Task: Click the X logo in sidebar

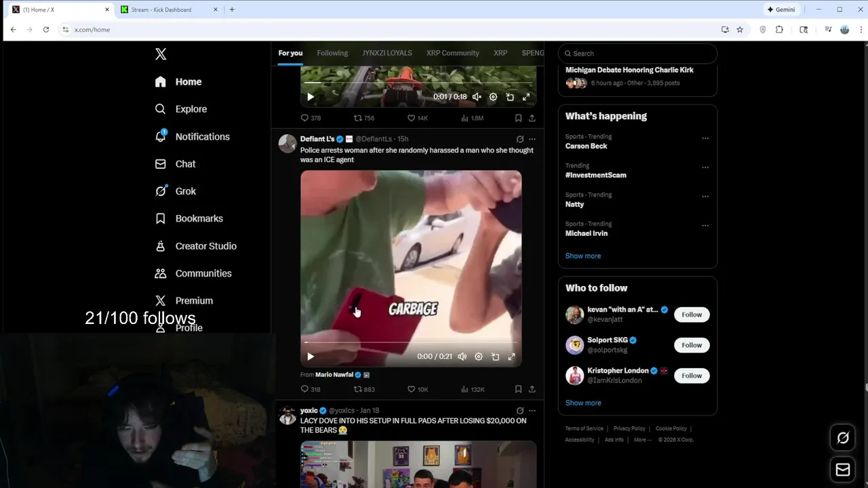Action: coord(161,54)
